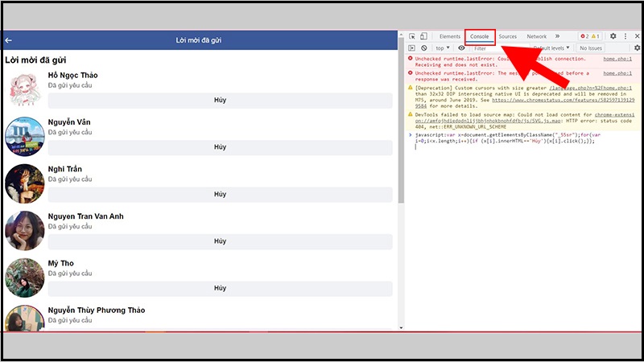644x362 pixels.
Task: Clear the console with the ban icon
Action: tap(423, 48)
